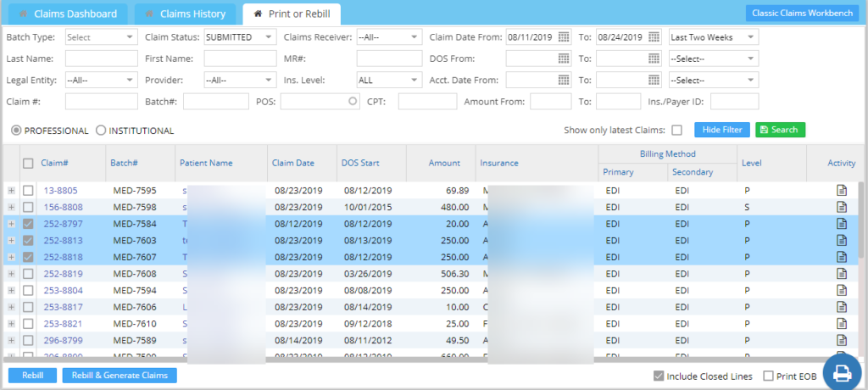Viewport: 868px width, 390px height.
Task: Click into the Ins./Payer ID field
Action: 735,102
